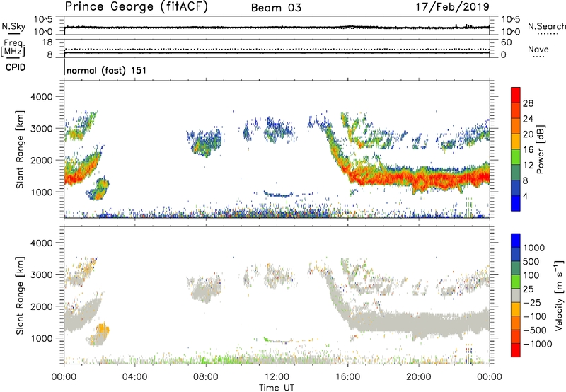Click the frequency axis value '18'
Screen dimensions: 566x392
click(x=47, y=42)
